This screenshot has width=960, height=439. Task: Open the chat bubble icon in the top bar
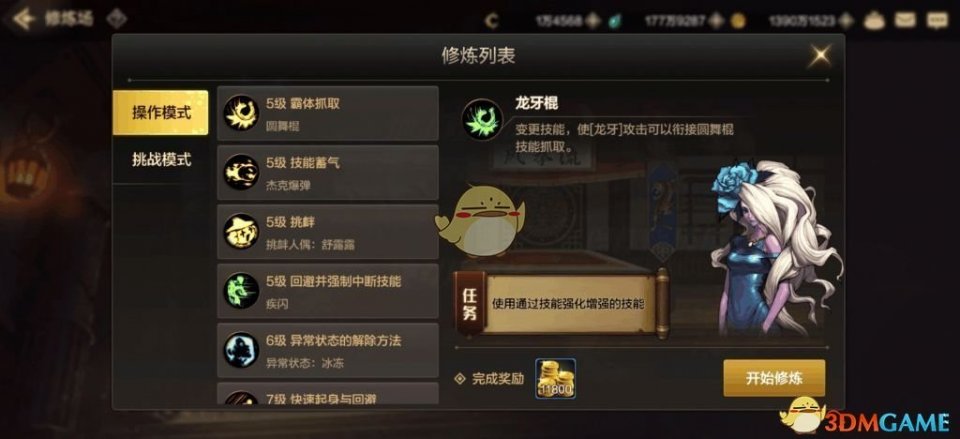pyautogui.click(x=936, y=21)
